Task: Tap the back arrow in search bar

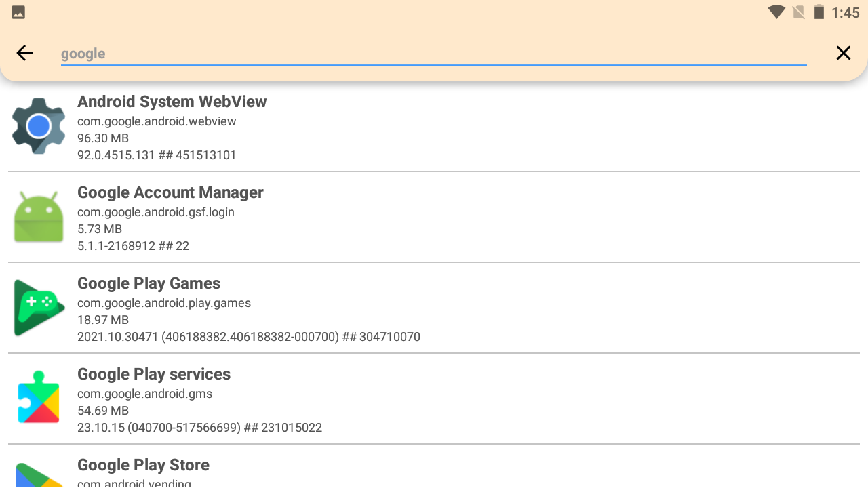Action: (x=24, y=53)
